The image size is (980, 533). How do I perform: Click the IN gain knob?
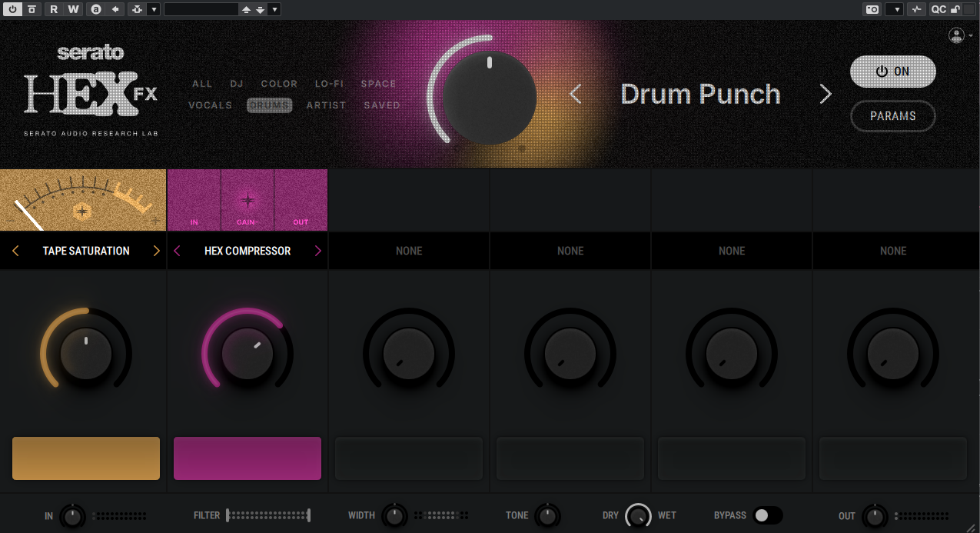pos(73,516)
